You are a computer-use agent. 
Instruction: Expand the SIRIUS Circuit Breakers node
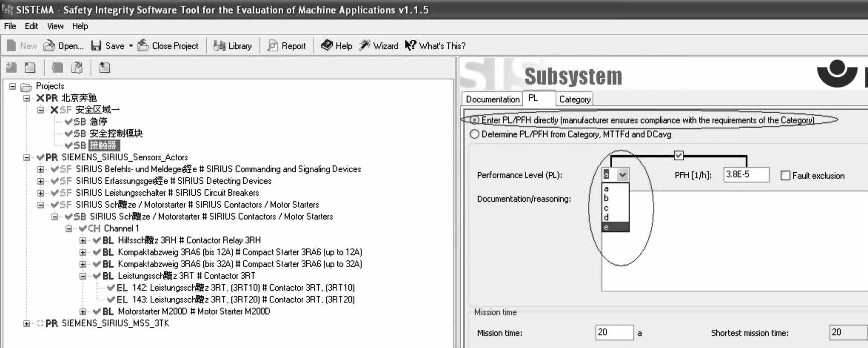(x=41, y=193)
